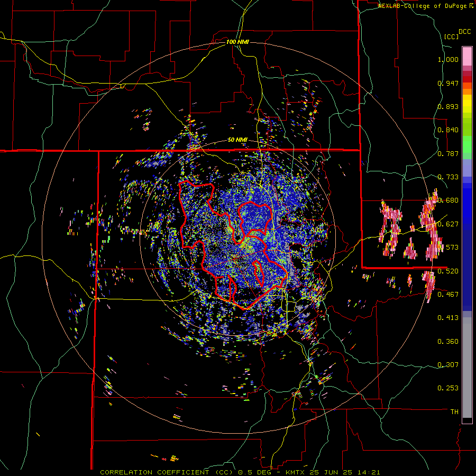
Task: Select the 0.573 scale value
Action: point(448,248)
